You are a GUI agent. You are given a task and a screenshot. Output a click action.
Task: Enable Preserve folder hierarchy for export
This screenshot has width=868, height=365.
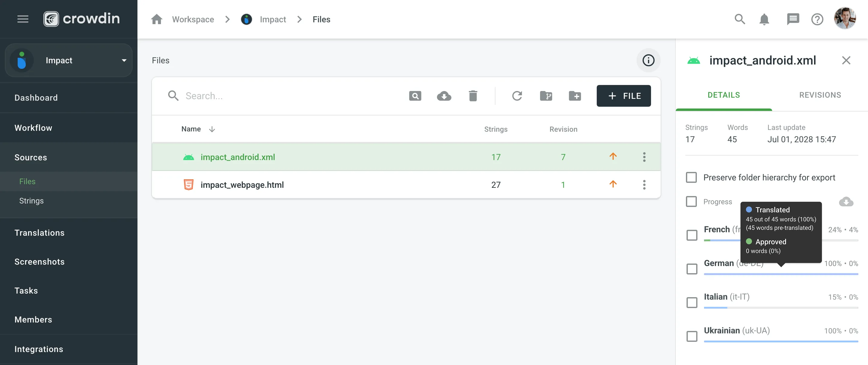(691, 177)
